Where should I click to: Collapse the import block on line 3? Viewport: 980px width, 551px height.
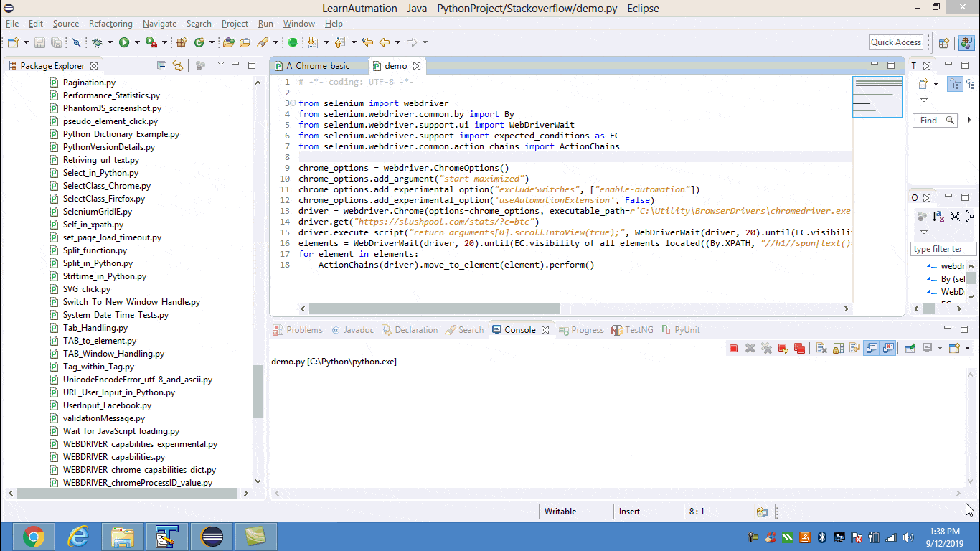pyautogui.click(x=293, y=103)
